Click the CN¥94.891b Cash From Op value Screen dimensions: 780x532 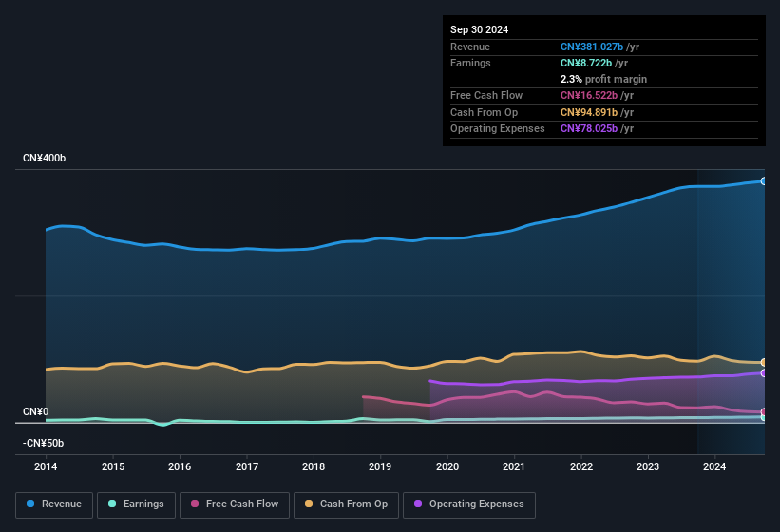click(x=592, y=112)
